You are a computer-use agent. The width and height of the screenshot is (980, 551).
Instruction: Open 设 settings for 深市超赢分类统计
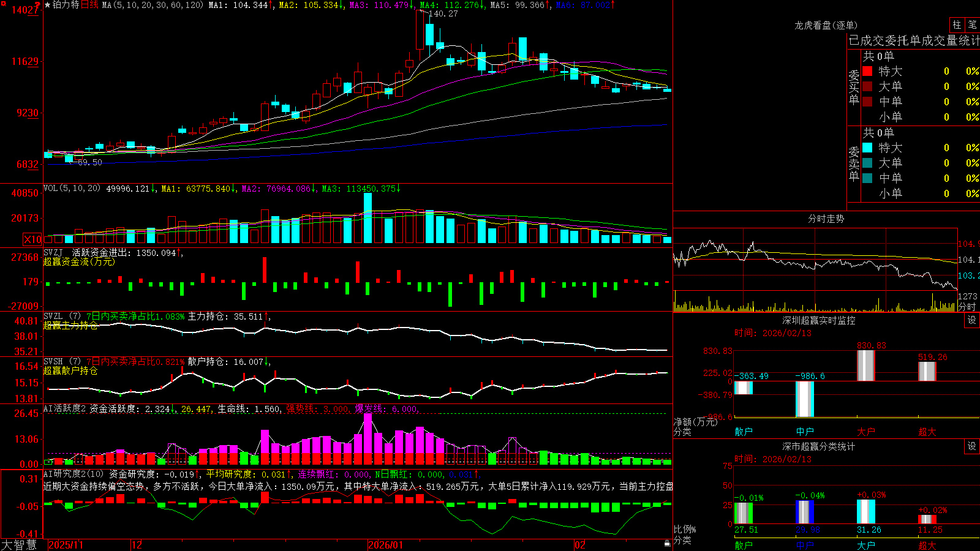(972, 446)
